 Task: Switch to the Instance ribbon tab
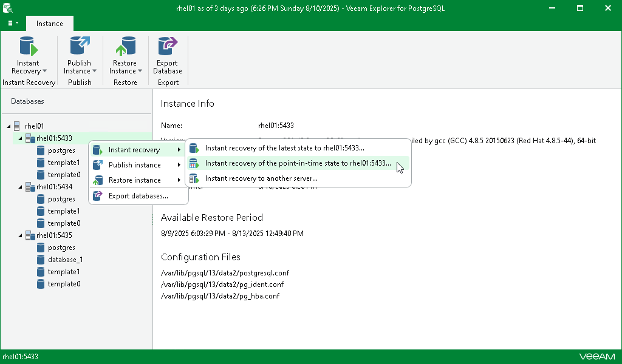(x=49, y=23)
